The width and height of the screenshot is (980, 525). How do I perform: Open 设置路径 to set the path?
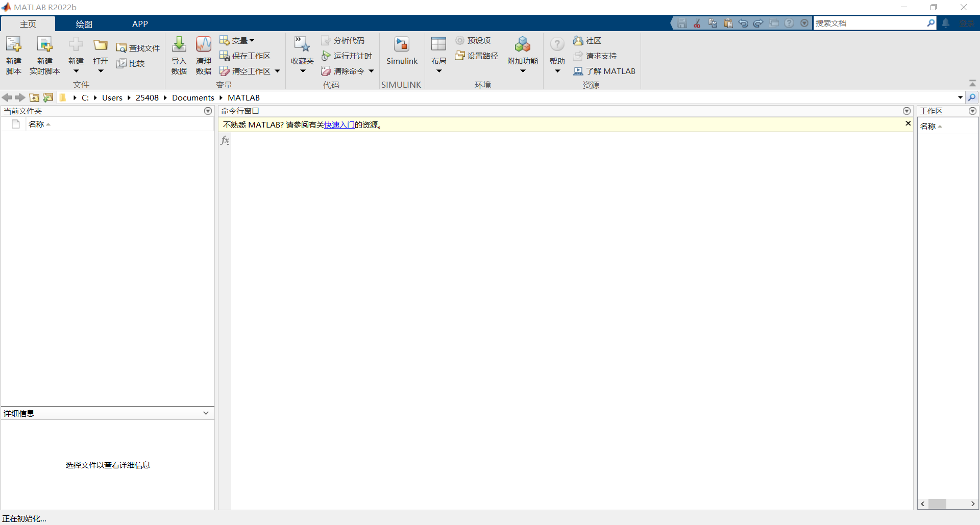click(477, 56)
